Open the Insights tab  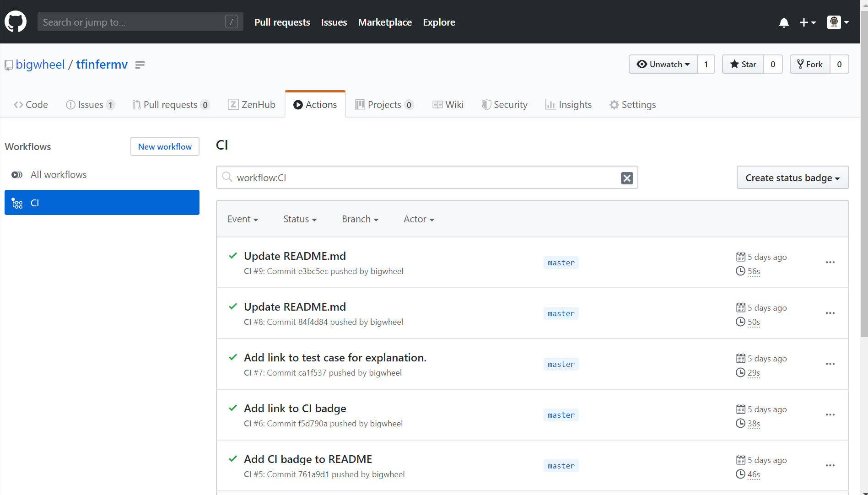[568, 105]
